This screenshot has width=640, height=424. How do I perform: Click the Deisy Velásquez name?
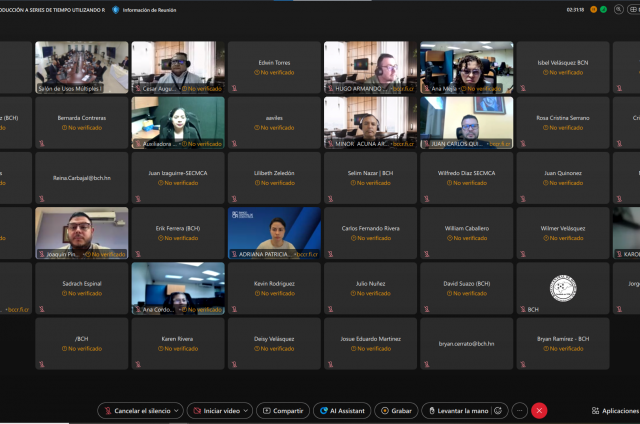(274, 339)
